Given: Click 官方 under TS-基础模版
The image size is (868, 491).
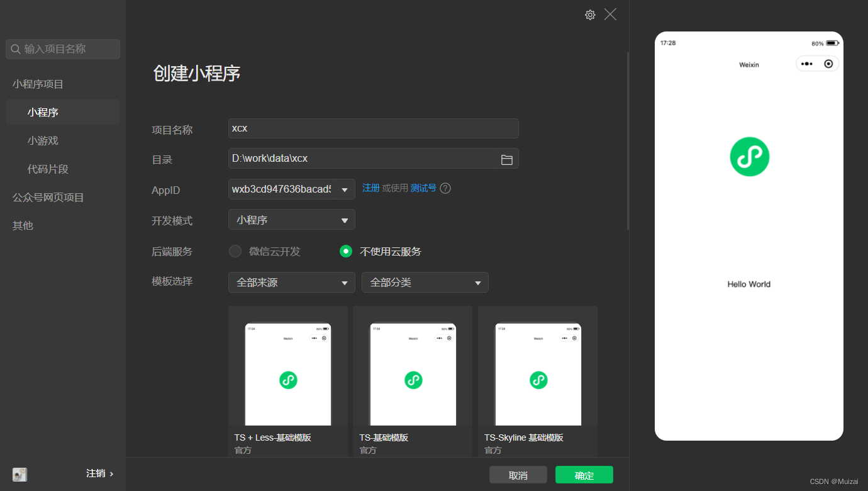Looking at the screenshot, I should pyautogui.click(x=368, y=450).
